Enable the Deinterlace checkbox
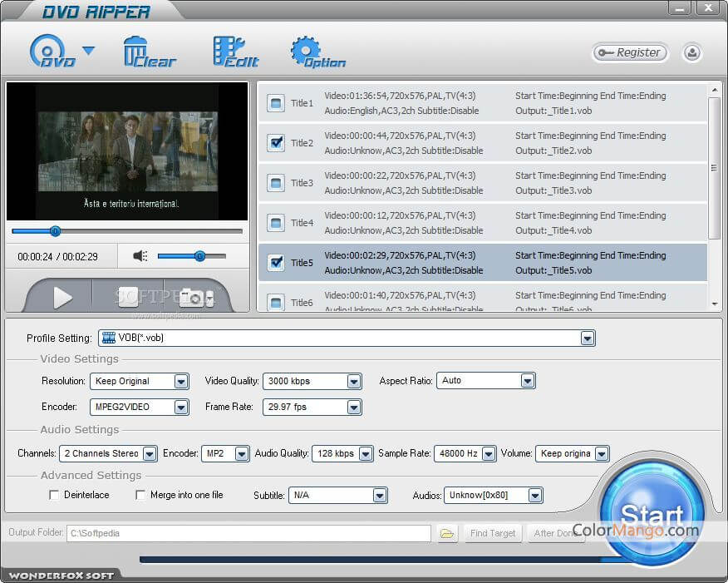The width and height of the screenshot is (728, 583). click(x=55, y=495)
